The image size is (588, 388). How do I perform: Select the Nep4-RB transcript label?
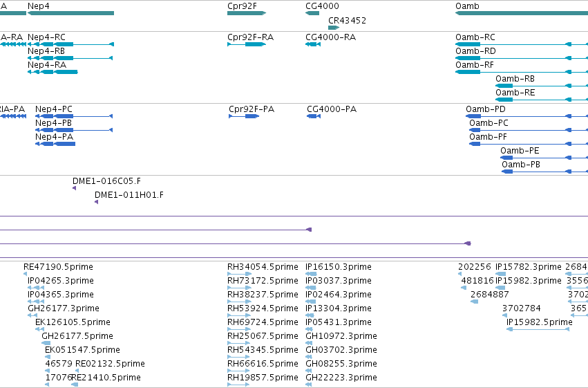pyautogui.click(x=46, y=51)
